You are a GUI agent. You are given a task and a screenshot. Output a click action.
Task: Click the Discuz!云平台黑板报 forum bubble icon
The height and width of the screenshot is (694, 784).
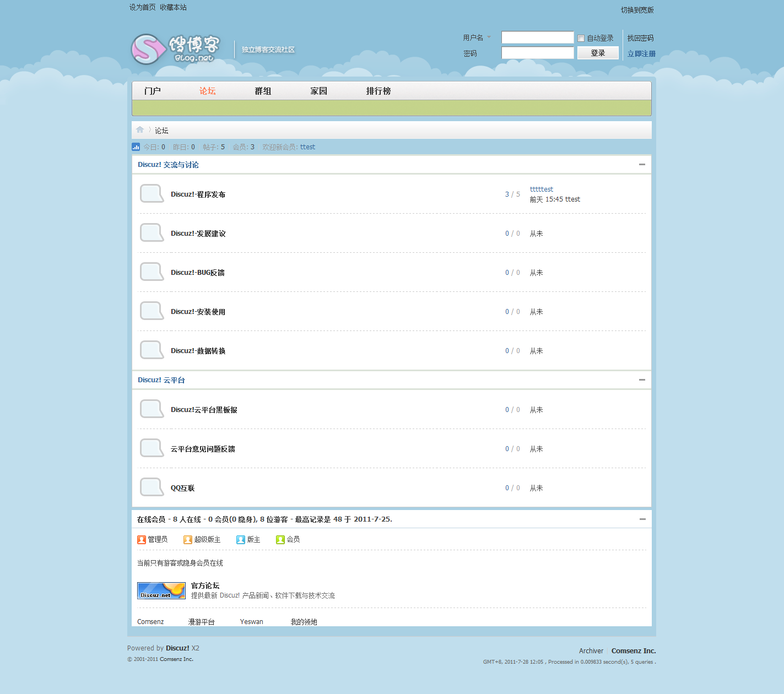click(152, 409)
